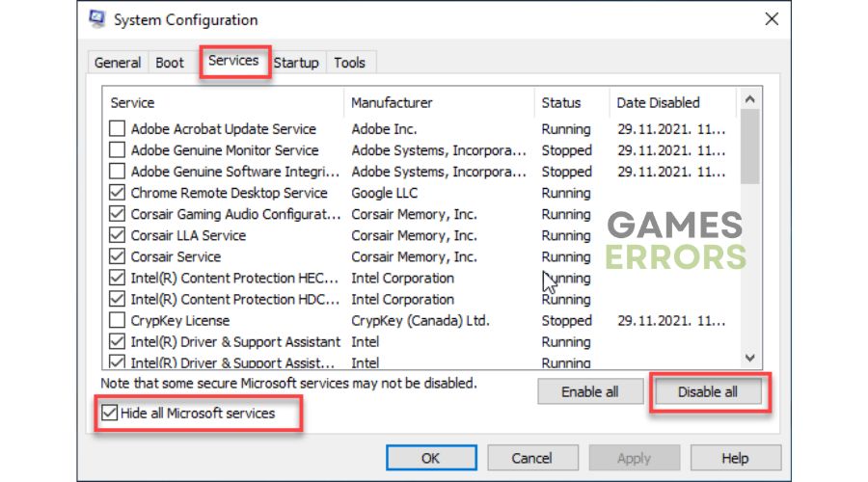
Task: Click Running status of Adobe Acrobat Update
Action: click(566, 129)
